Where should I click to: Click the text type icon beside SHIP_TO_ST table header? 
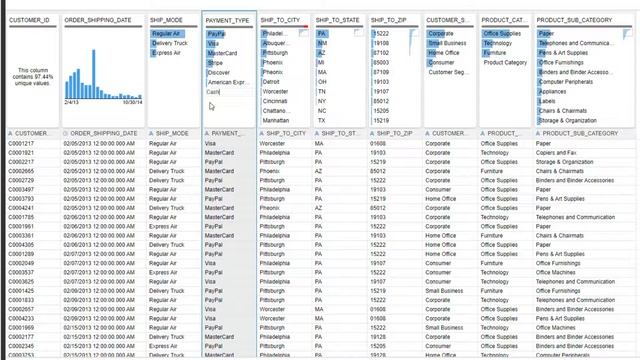tap(317, 133)
